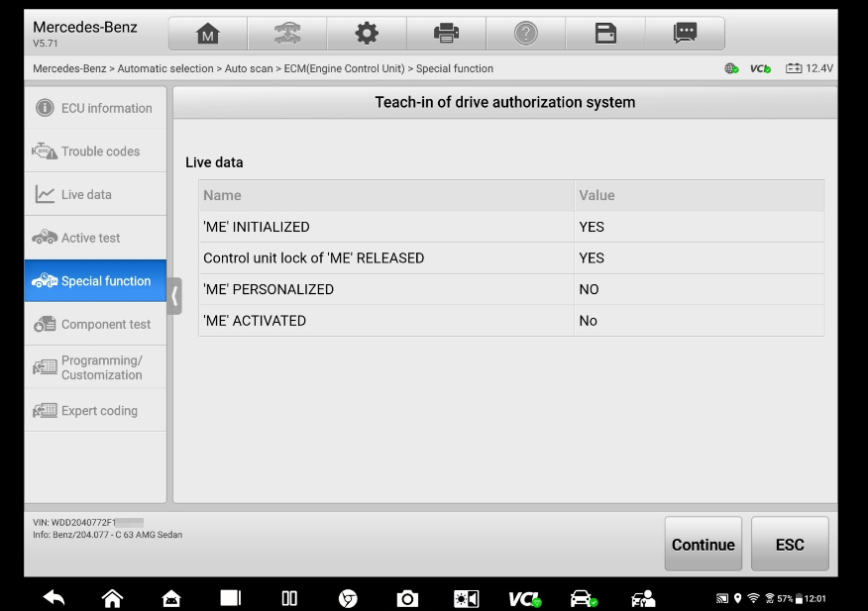Tap the camera screenshot icon
The width and height of the screenshot is (868, 611).
pos(407,598)
